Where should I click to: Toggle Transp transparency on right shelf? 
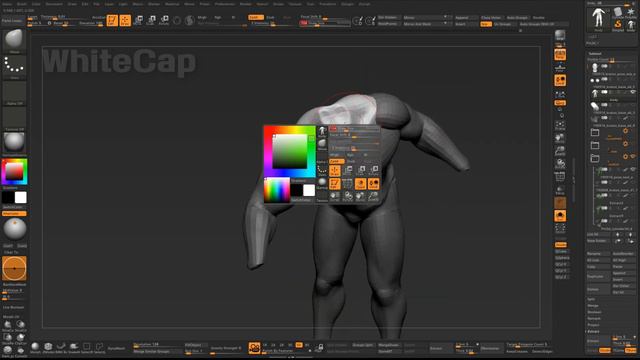[560, 190]
